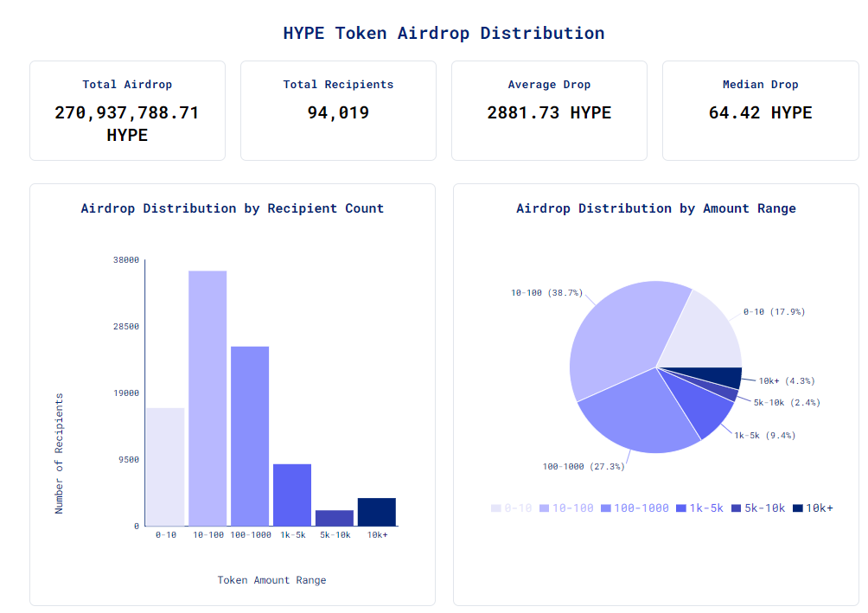This screenshot has width=868, height=613.
Task: Select the dark navy 10k+ bar
Action: pyautogui.click(x=377, y=512)
